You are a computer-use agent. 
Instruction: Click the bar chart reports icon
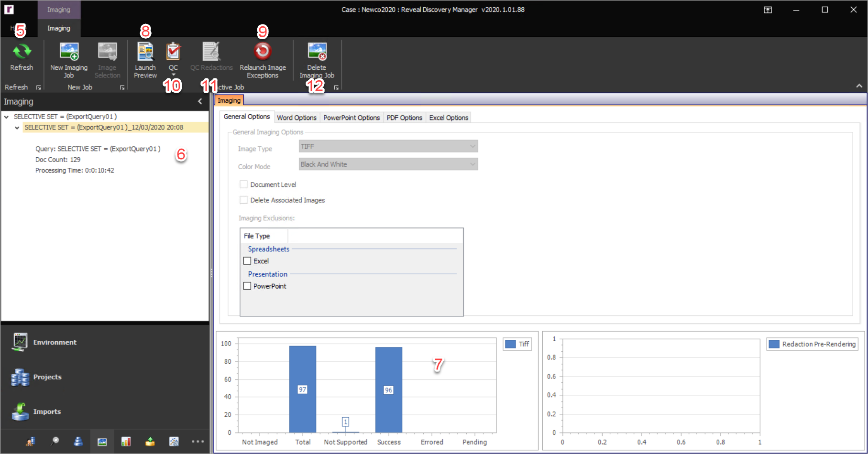[x=126, y=442]
